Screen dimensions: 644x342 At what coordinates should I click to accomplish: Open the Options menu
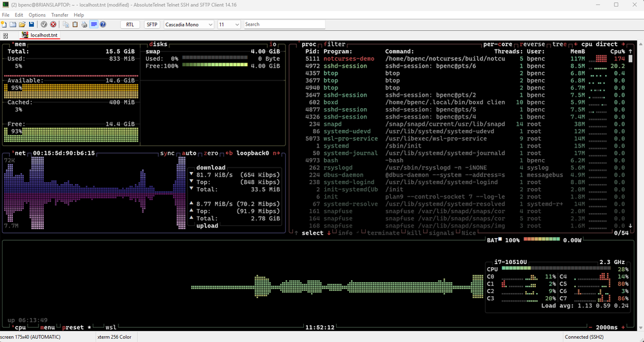point(37,15)
